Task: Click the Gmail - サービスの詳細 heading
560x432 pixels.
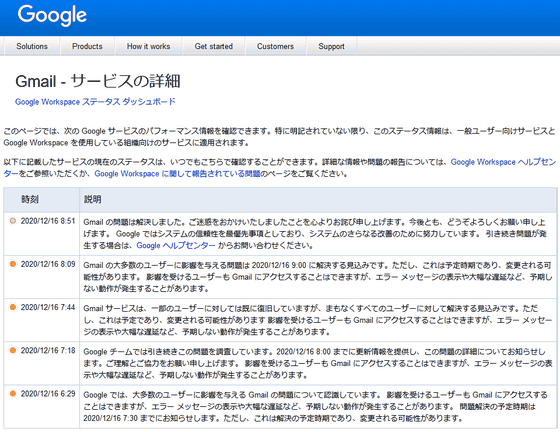Action: [98, 81]
